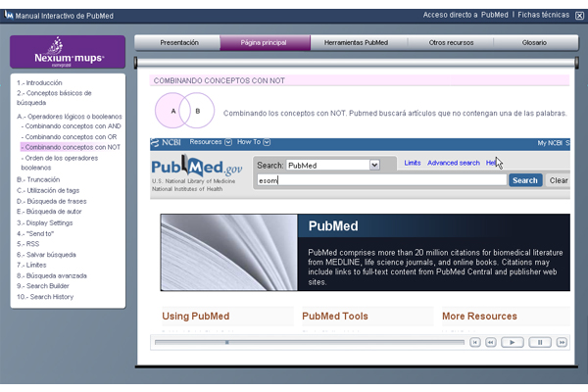Select A.- Operadores lógicos o booleanos

click(70, 117)
